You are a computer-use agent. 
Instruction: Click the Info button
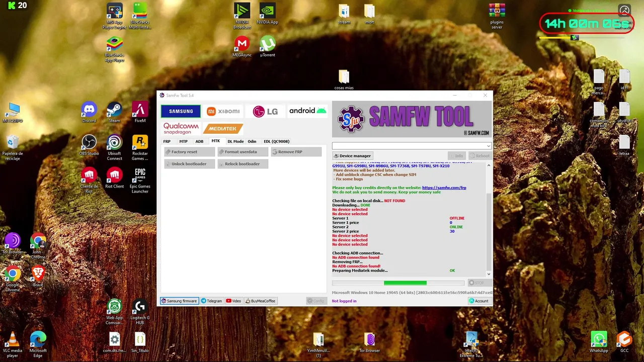(x=456, y=156)
